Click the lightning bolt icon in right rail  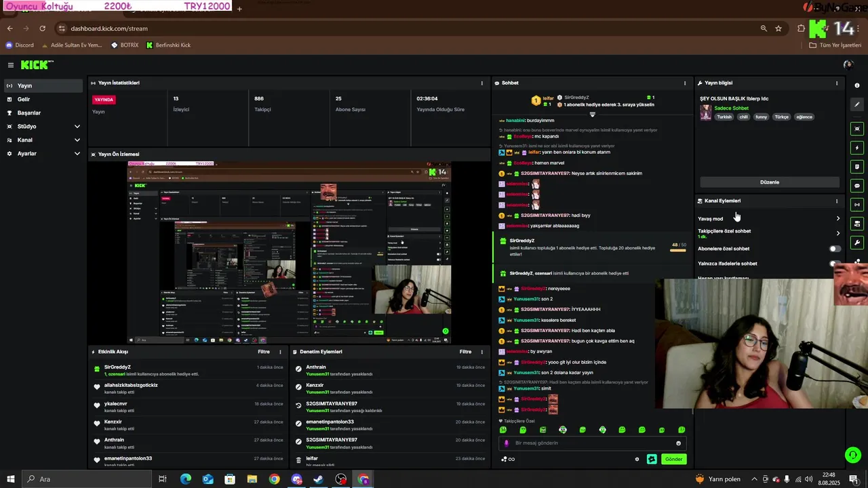coord(857,148)
